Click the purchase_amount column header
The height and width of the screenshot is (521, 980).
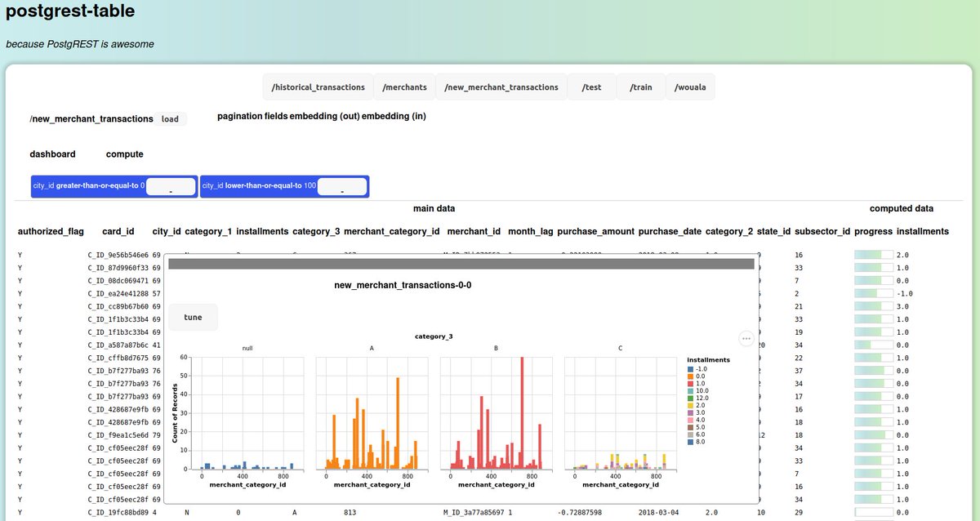coord(595,231)
